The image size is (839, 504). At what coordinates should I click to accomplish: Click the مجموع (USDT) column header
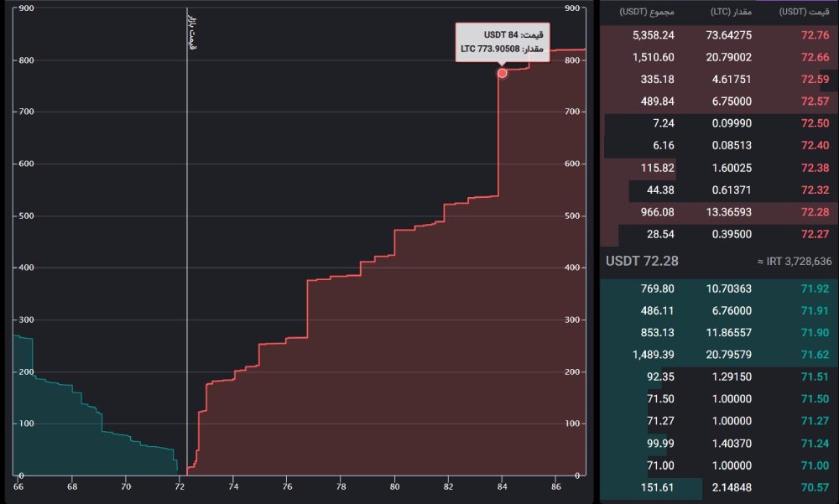[646, 12]
